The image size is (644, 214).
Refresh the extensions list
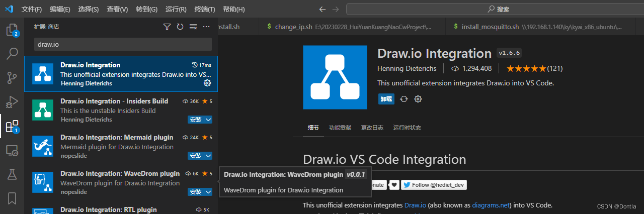(180, 27)
